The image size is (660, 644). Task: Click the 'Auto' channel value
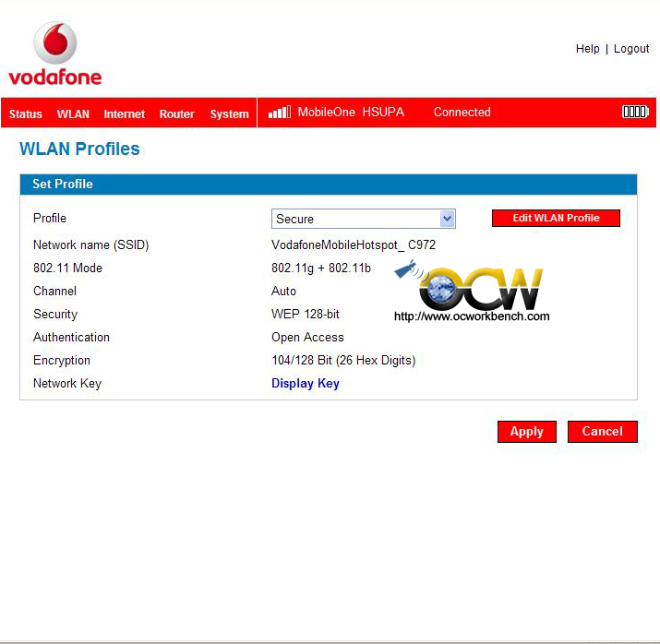[x=283, y=291]
